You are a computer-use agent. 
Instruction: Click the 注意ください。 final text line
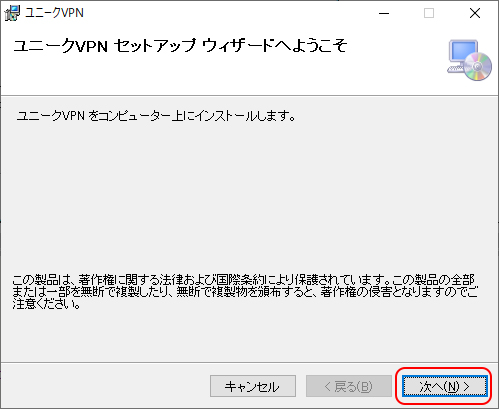click(x=47, y=304)
